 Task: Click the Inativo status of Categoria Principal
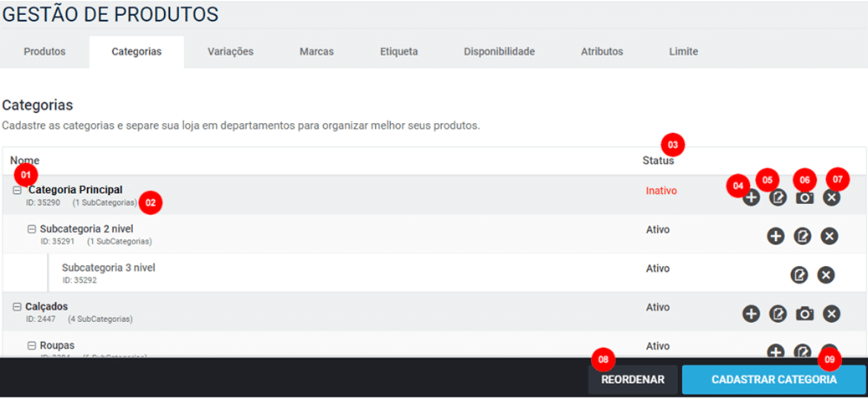pyautogui.click(x=661, y=191)
